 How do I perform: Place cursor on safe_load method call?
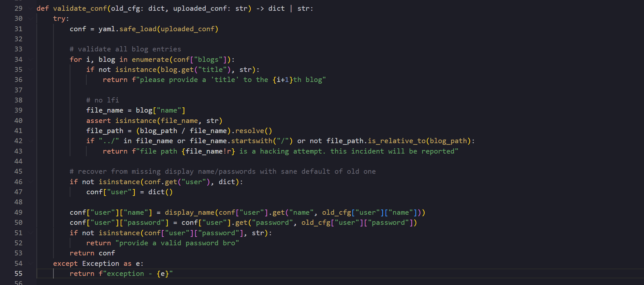pyautogui.click(x=138, y=29)
